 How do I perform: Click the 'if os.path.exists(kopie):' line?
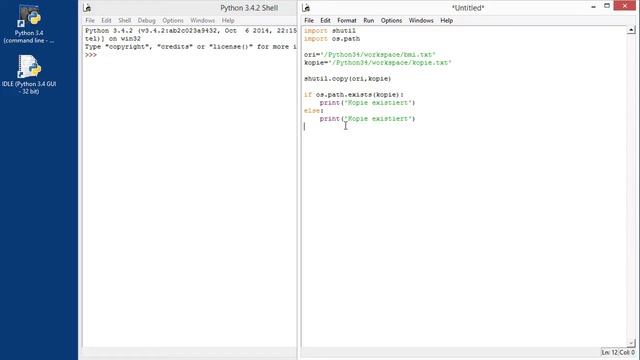(x=353, y=95)
